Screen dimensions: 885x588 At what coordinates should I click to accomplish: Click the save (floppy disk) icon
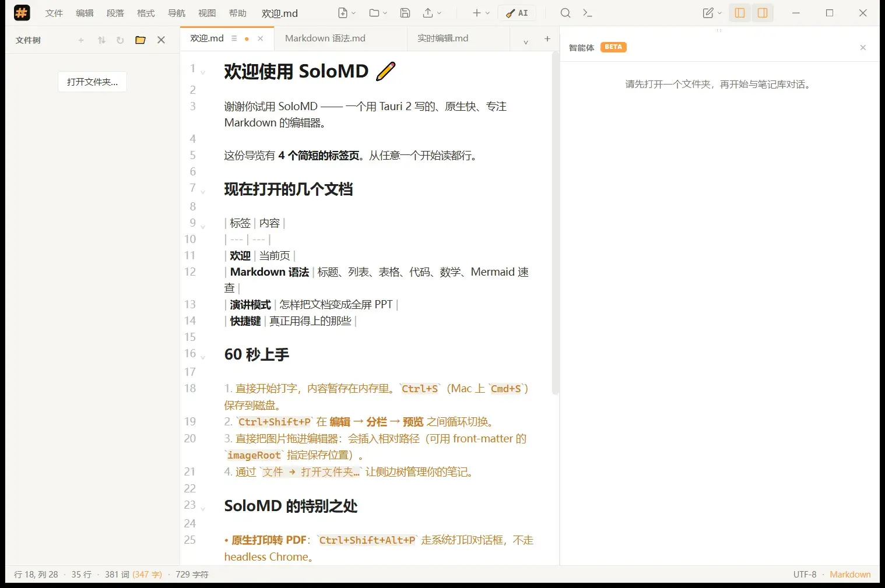click(x=405, y=13)
